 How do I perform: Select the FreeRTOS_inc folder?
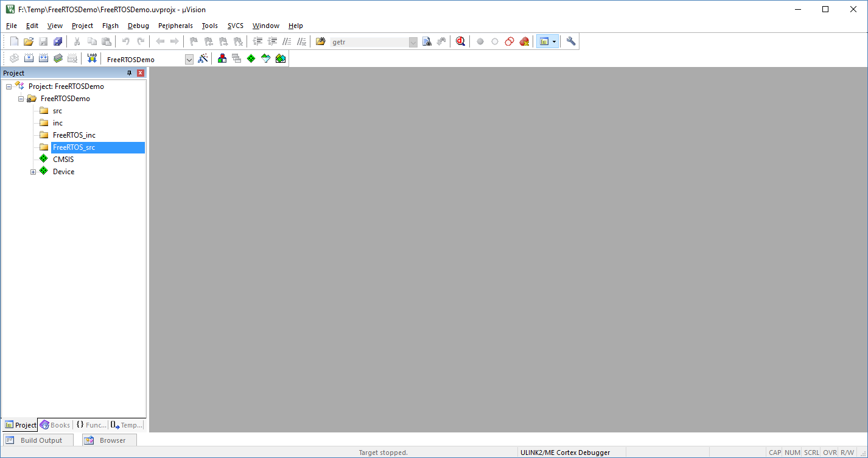click(x=74, y=135)
